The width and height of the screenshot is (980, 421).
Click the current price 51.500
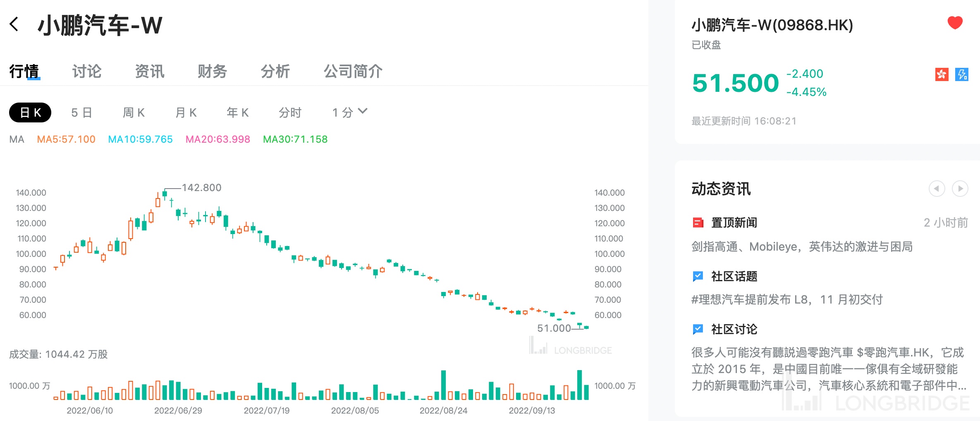click(x=736, y=83)
